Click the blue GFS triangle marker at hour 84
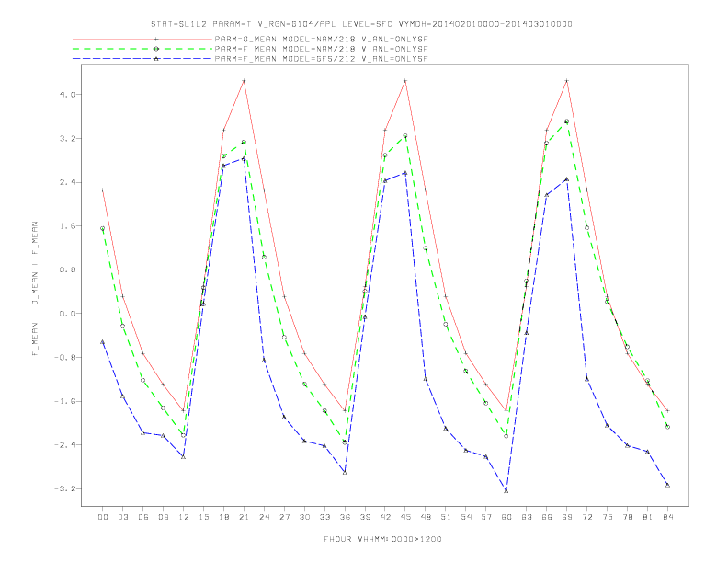 coord(667,485)
